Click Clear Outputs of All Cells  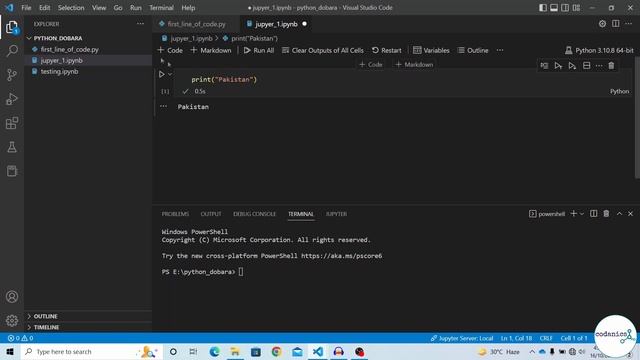322,51
